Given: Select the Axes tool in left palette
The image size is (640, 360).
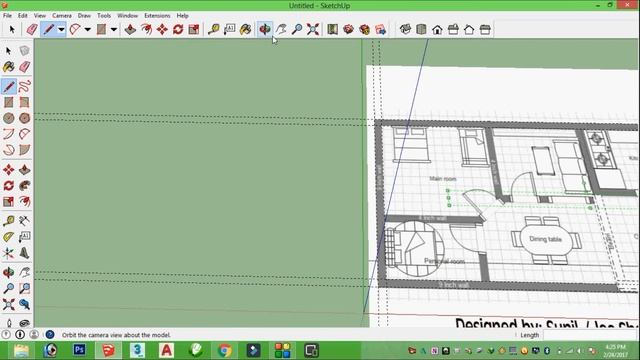Looking at the screenshot, I should [x=9, y=253].
